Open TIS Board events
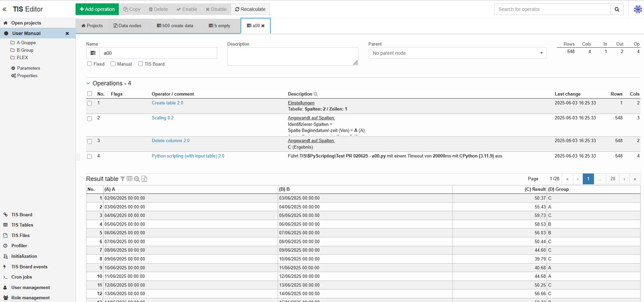The width and height of the screenshot is (644, 302). pyautogui.click(x=29, y=267)
